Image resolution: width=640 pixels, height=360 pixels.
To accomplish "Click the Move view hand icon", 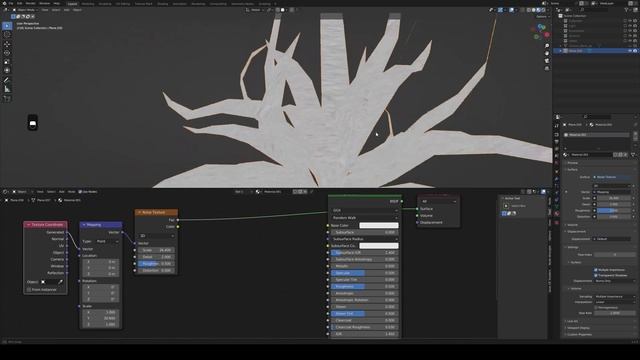I will pyautogui.click(x=547, y=53).
